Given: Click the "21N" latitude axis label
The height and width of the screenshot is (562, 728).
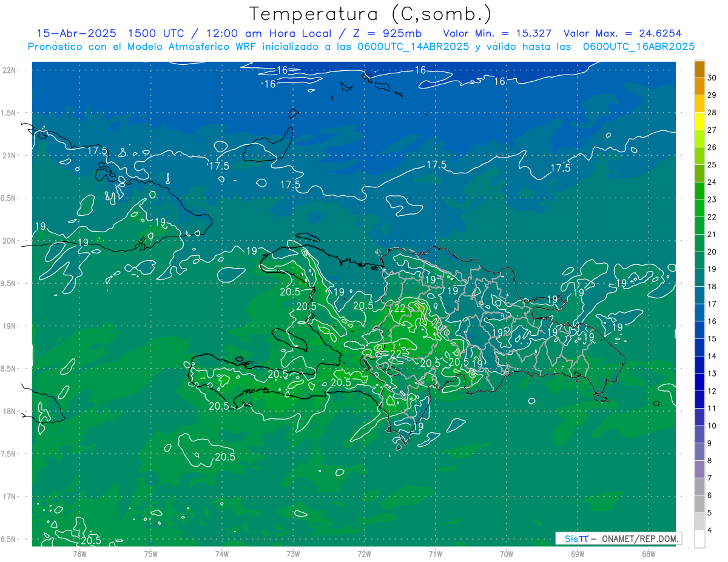Looking at the screenshot, I should coord(9,155).
